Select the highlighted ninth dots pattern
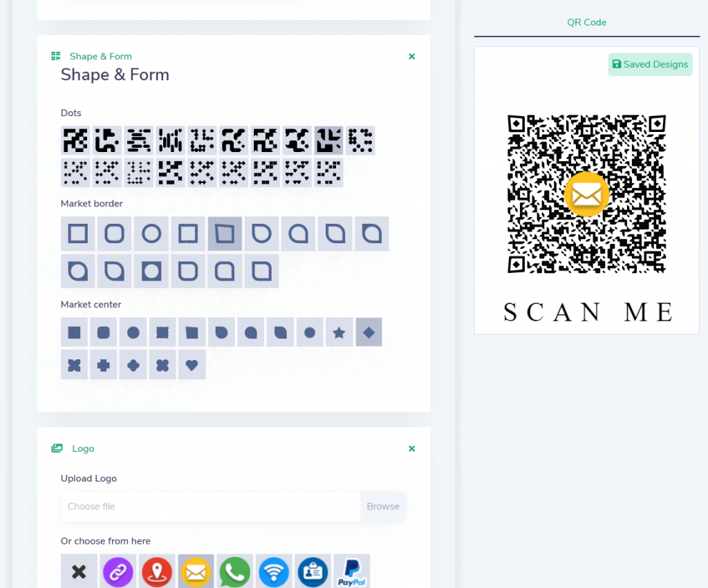This screenshot has width=708, height=588. click(328, 140)
